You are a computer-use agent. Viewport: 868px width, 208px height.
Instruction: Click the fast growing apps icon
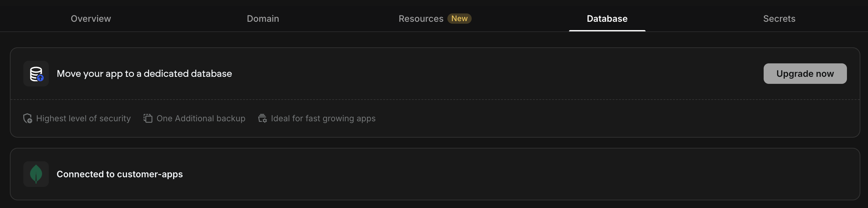coord(263,118)
